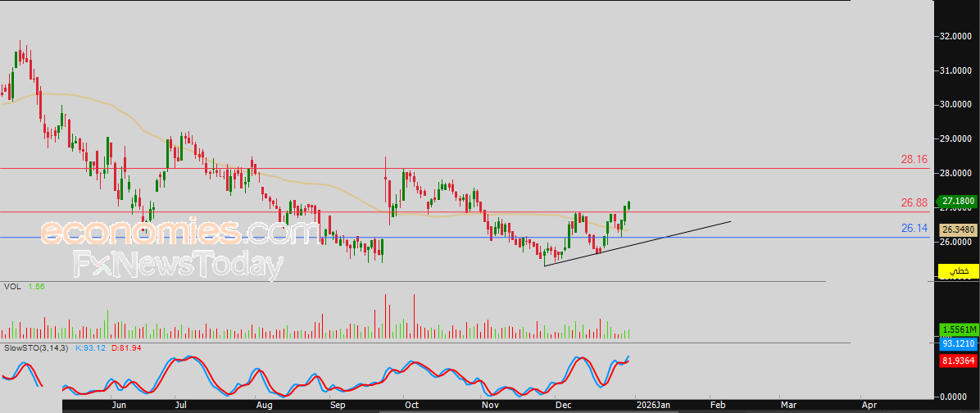Select the 26.88 red level label
Image resolution: width=980 pixels, height=413 pixels.
coord(914,202)
